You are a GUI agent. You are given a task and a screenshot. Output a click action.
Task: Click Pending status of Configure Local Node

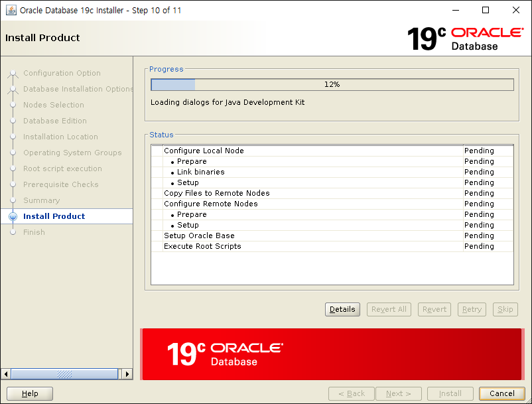coord(479,151)
